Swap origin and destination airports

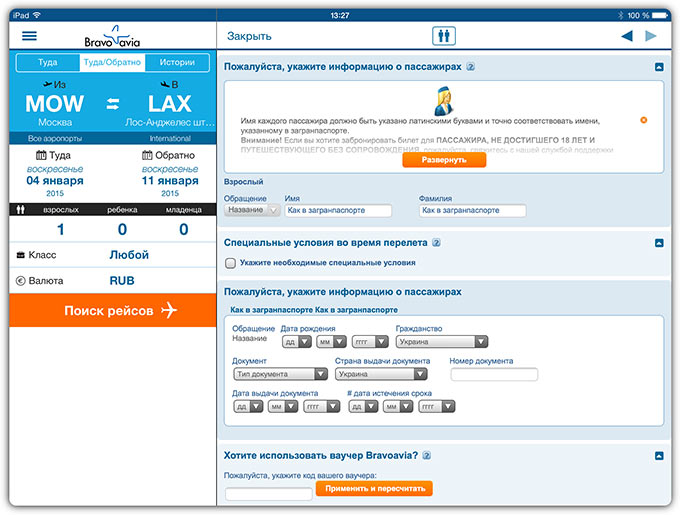(113, 104)
